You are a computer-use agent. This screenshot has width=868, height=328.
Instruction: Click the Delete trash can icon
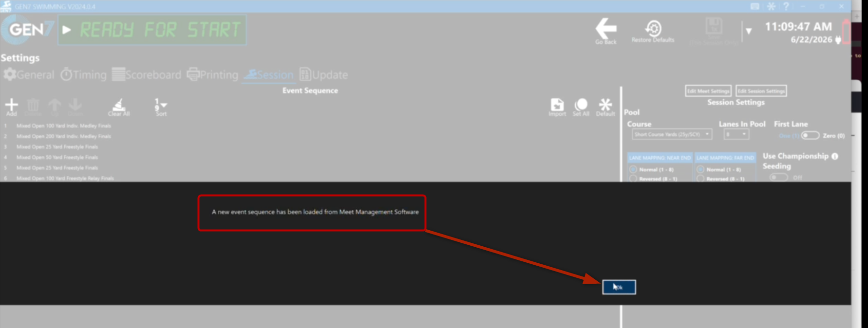click(x=33, y=105)
